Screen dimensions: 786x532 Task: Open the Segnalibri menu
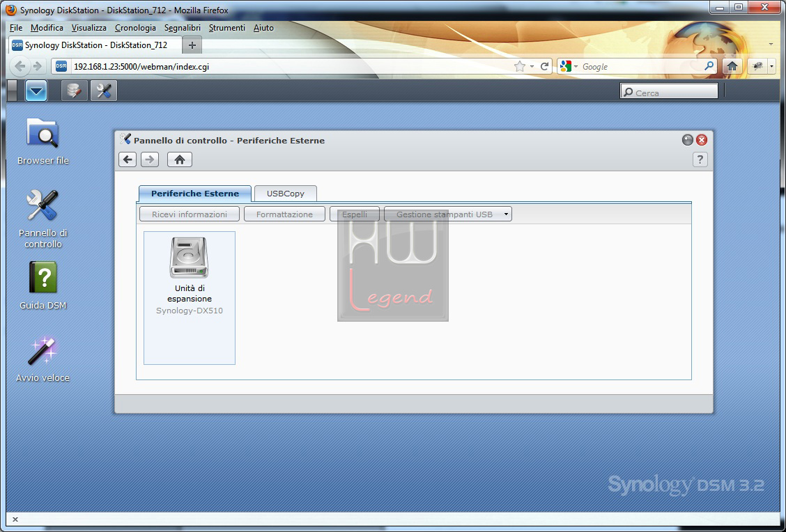pos(183,28)
